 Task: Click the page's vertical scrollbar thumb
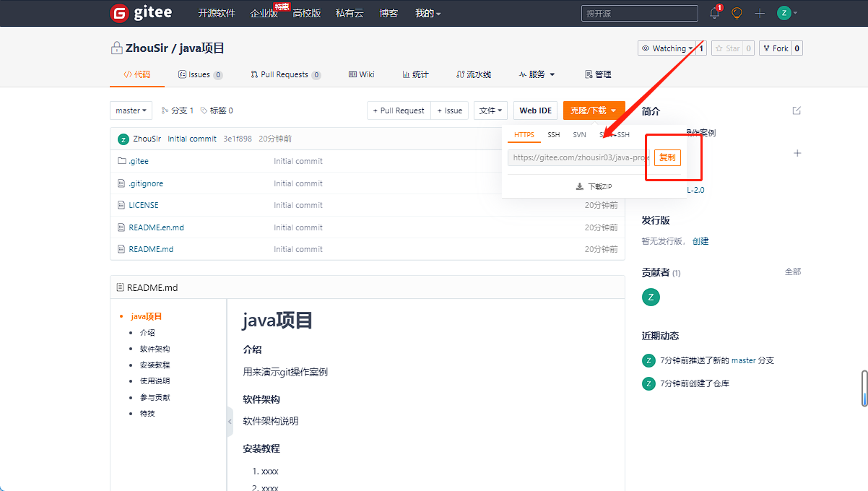tap(864, 388)
